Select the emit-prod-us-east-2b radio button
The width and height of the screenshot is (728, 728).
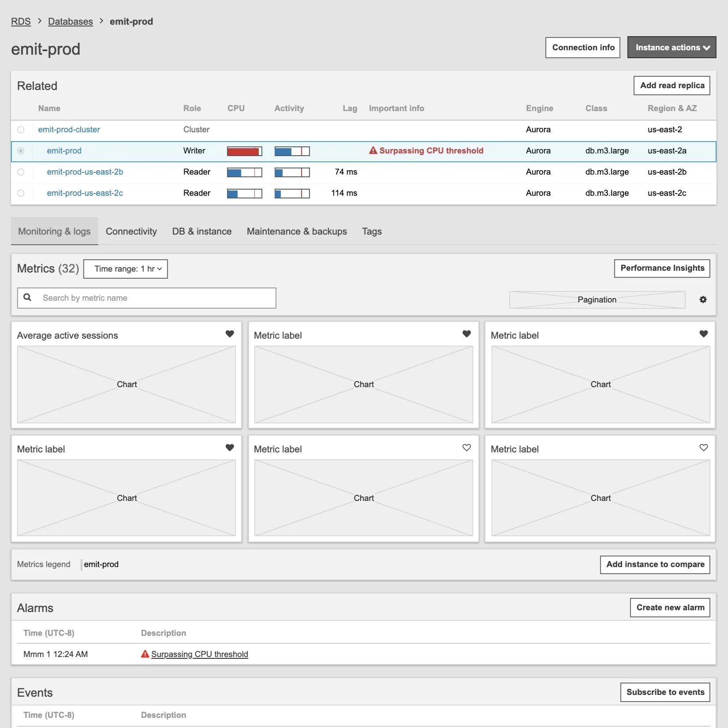[x=21, y=172]
